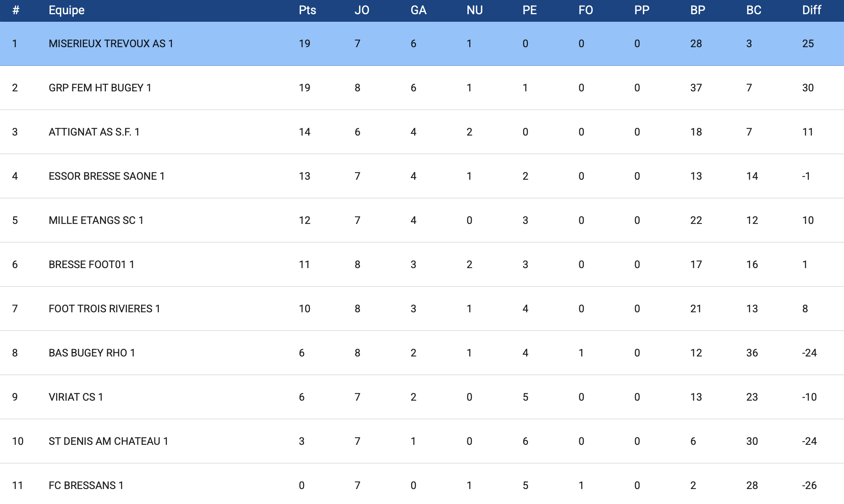Open MILLE ETANGS SC 1 team entry

coord(96,221)
